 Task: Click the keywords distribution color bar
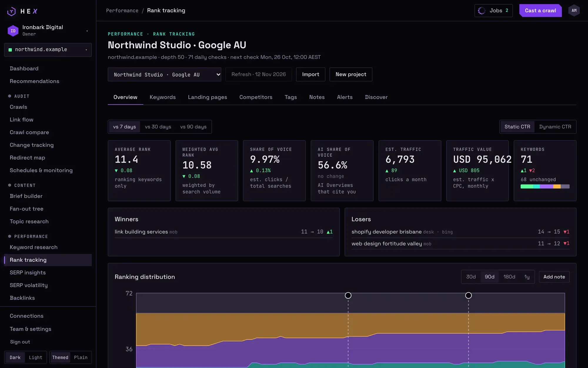pos(545,186)
